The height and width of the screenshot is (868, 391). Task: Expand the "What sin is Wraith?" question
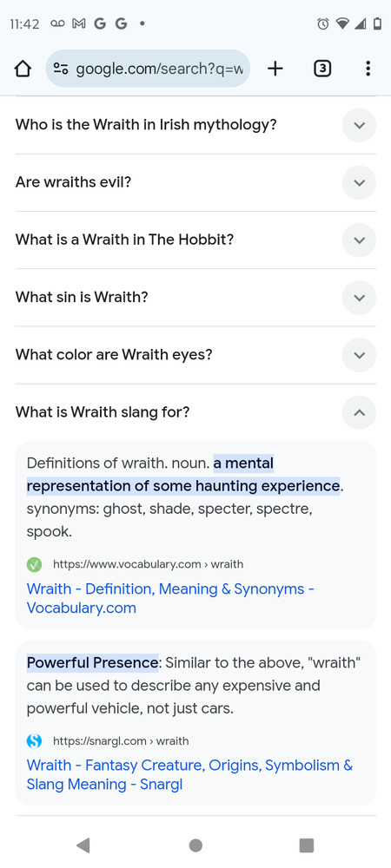click(360, 298)
